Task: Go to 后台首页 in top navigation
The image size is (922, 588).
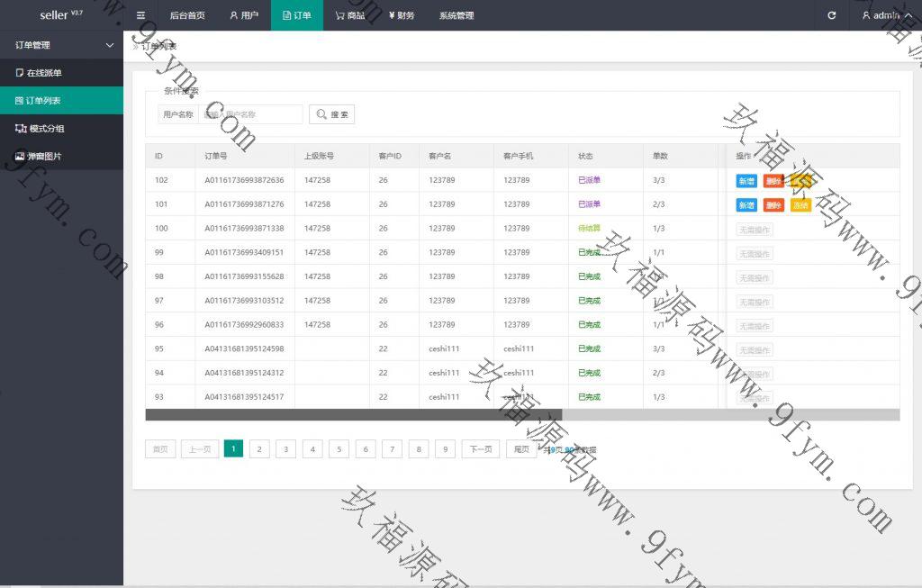Action: coord(187,15)
